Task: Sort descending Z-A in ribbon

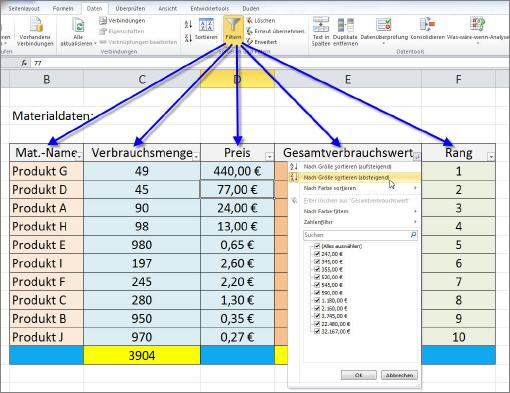Action: point(188,38)
